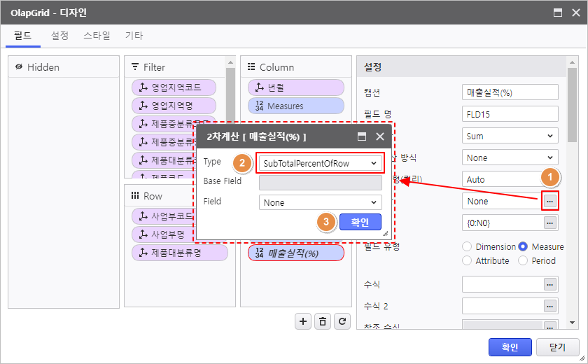Switch to the 스타일 tab
Screen dimensions: 588x364
tap(96, 35)
